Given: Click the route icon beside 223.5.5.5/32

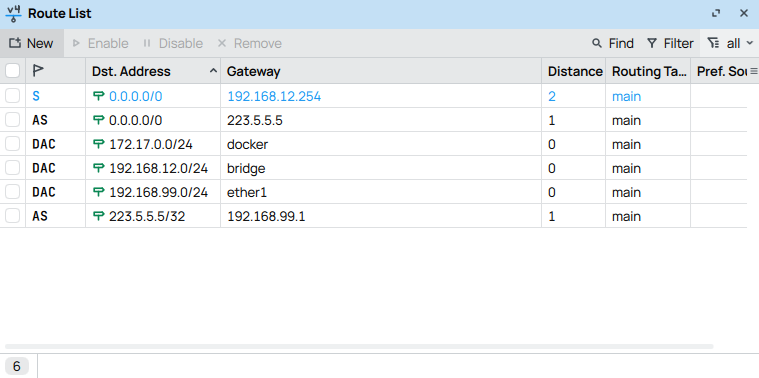Looking at the screenshot, I should pyautogui.click(x=99, y=216).
